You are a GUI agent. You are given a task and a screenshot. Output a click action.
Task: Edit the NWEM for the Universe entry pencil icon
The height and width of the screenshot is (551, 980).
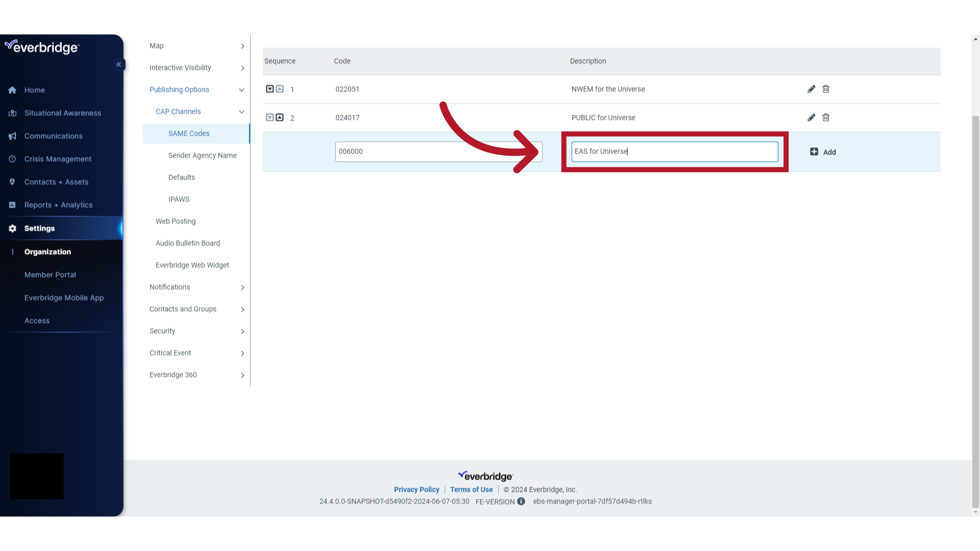(812, 89)
